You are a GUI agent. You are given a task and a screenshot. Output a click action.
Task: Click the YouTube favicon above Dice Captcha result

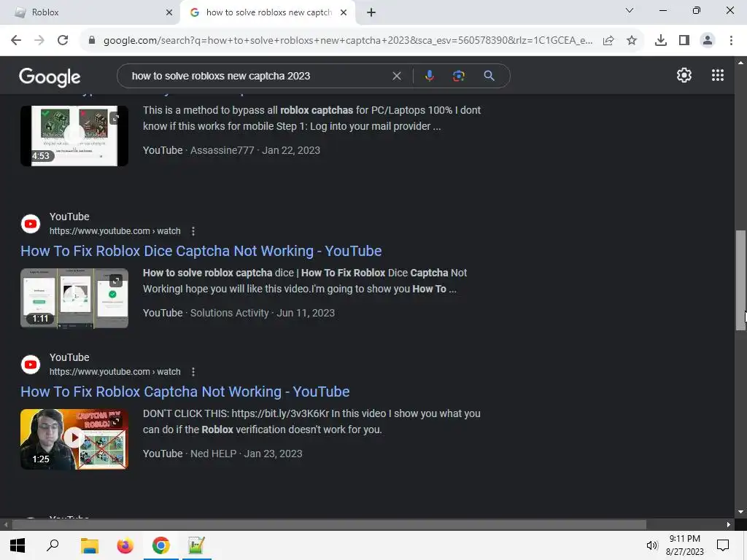31,223
